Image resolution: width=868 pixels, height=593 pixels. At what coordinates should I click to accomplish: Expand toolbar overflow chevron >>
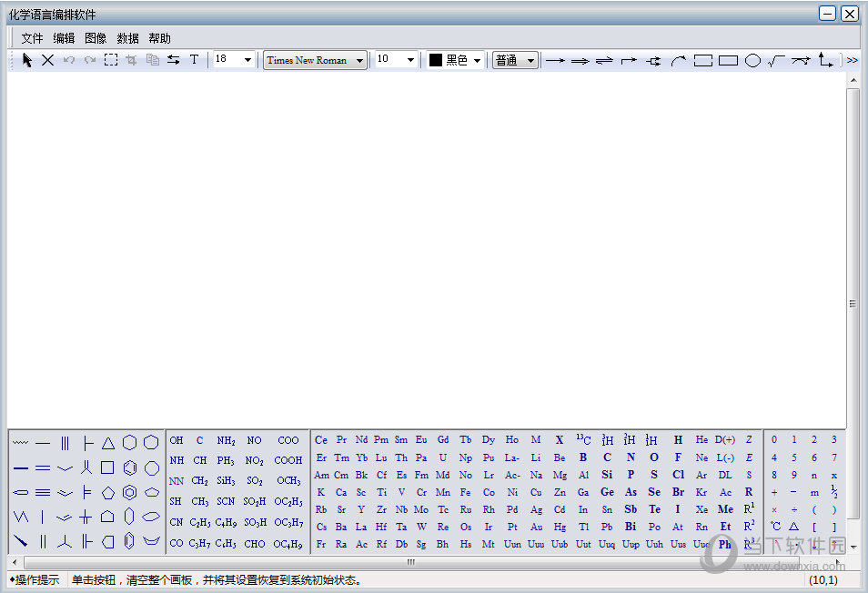[x=852, y=61]
